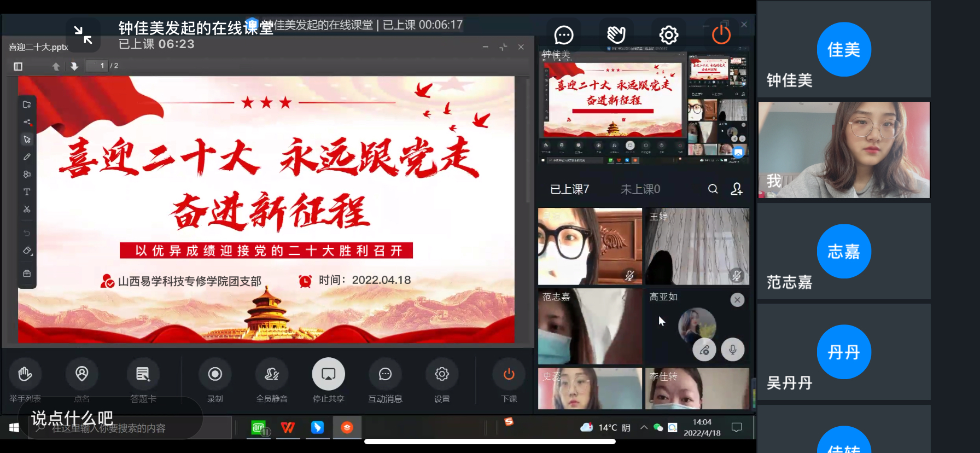Open 设置 settings in the bottom toolbar
Image resolution: width=980 pixels, height=453 pixels.
click(442, 381)
